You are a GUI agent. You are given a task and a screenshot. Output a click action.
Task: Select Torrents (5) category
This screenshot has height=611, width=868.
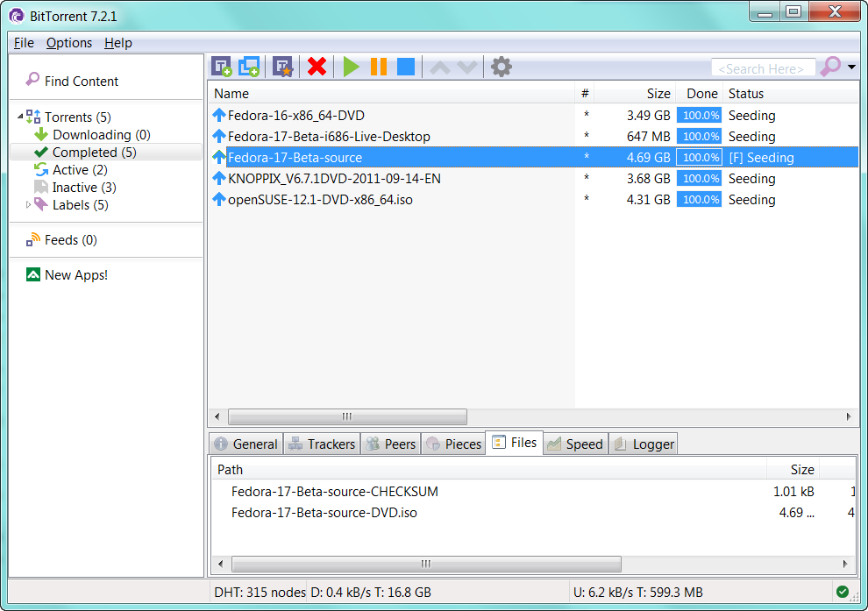77,117
